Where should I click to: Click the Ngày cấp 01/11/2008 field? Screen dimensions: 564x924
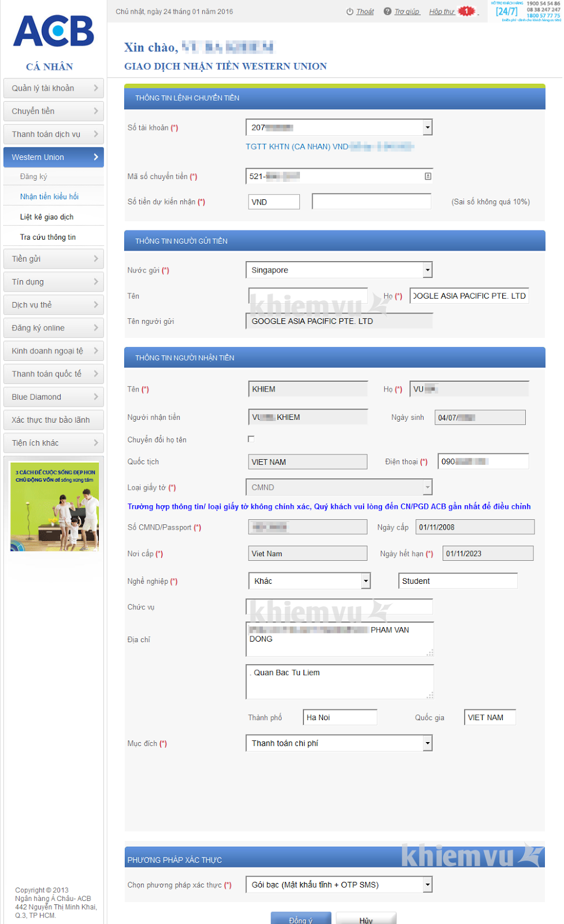click(x=475, y=527)
